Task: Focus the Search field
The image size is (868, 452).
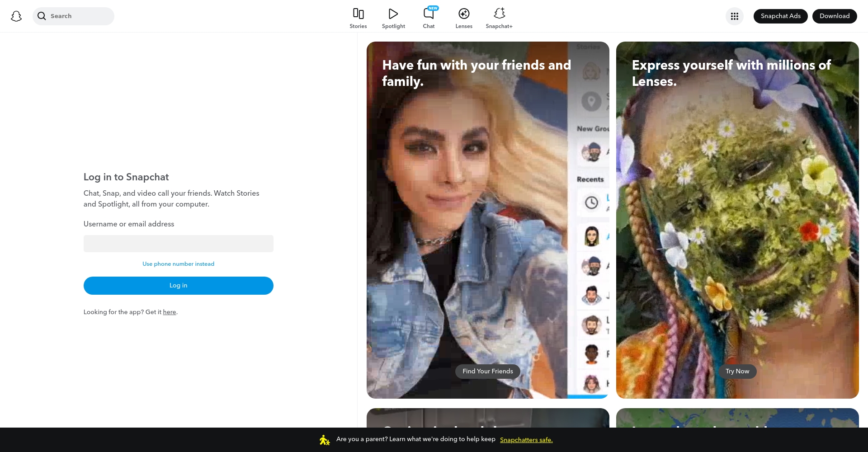Action: 73,16
